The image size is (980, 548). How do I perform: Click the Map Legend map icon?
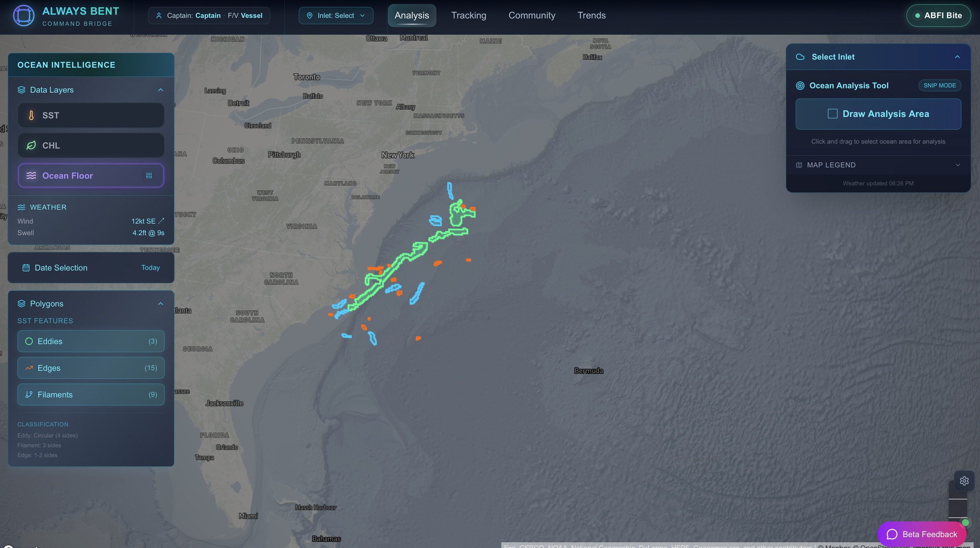coord(799,165)
